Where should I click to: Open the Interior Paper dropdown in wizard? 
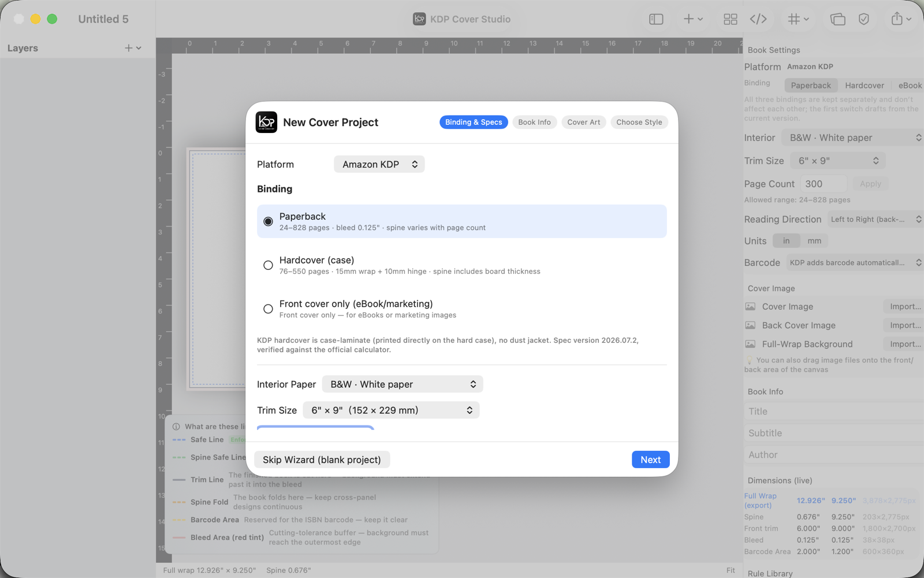[x=403, y=384]
